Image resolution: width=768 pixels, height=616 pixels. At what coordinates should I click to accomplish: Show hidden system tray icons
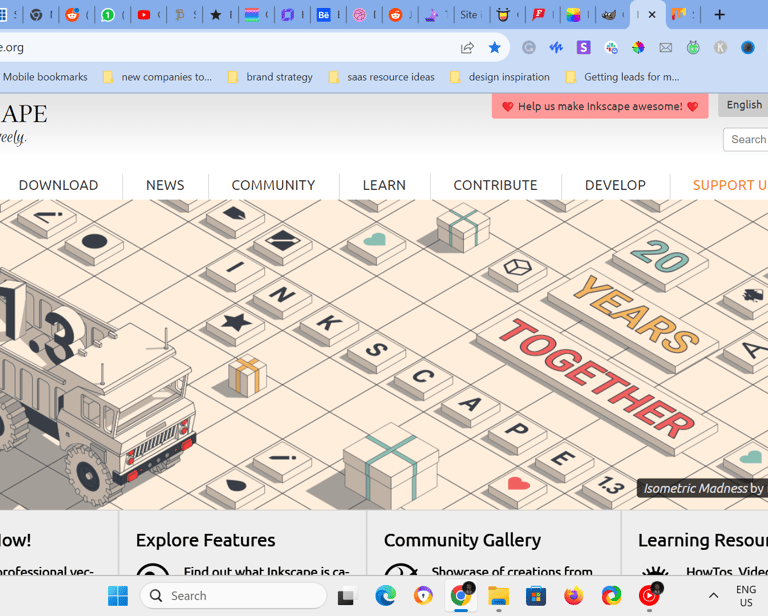[714, 596]
